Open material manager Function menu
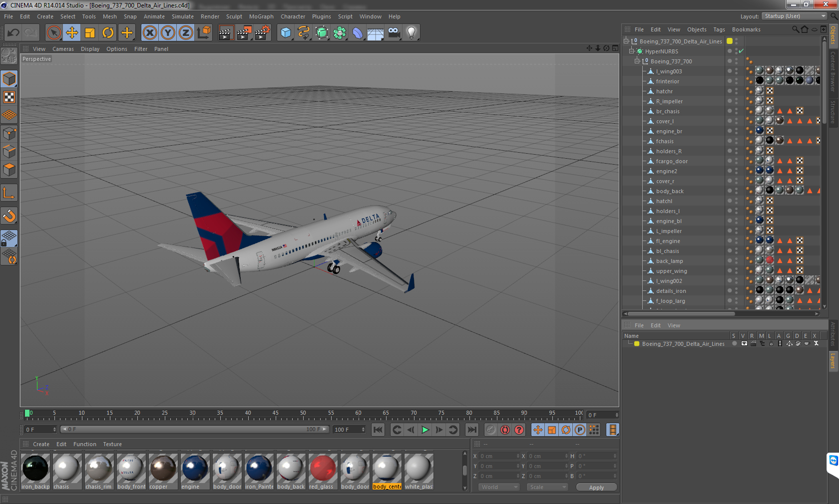839x504 pixels. (84, 444)
